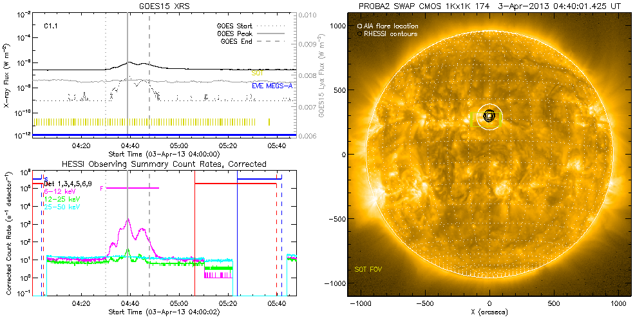Click the -500 tick on the solar image y-axis
The image size is (644, 322).
pos(336,219)
